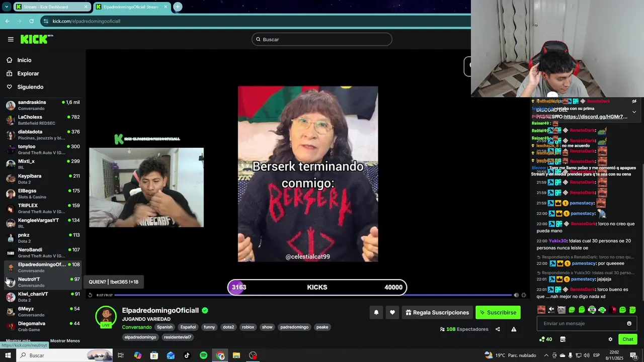Open Microsoft Store in taskbar

point(154,355)
